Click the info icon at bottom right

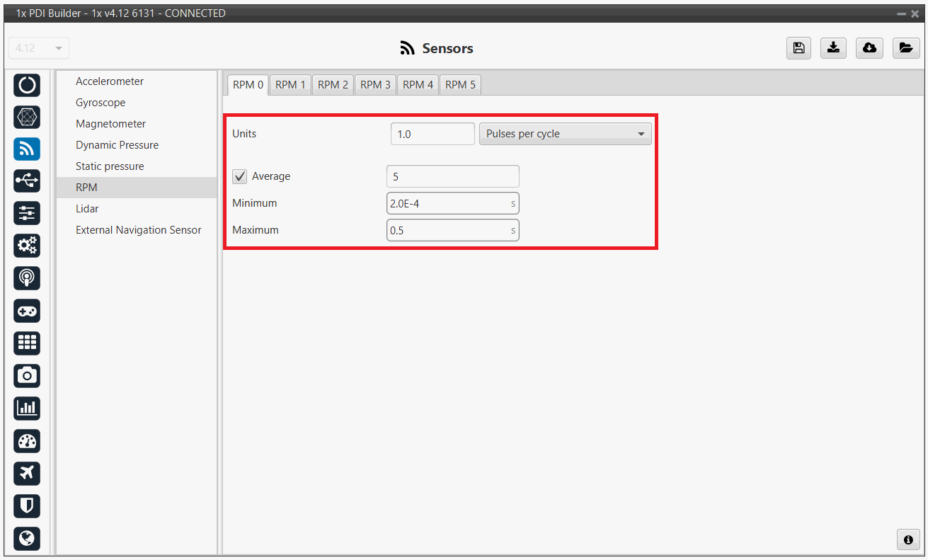908,539
